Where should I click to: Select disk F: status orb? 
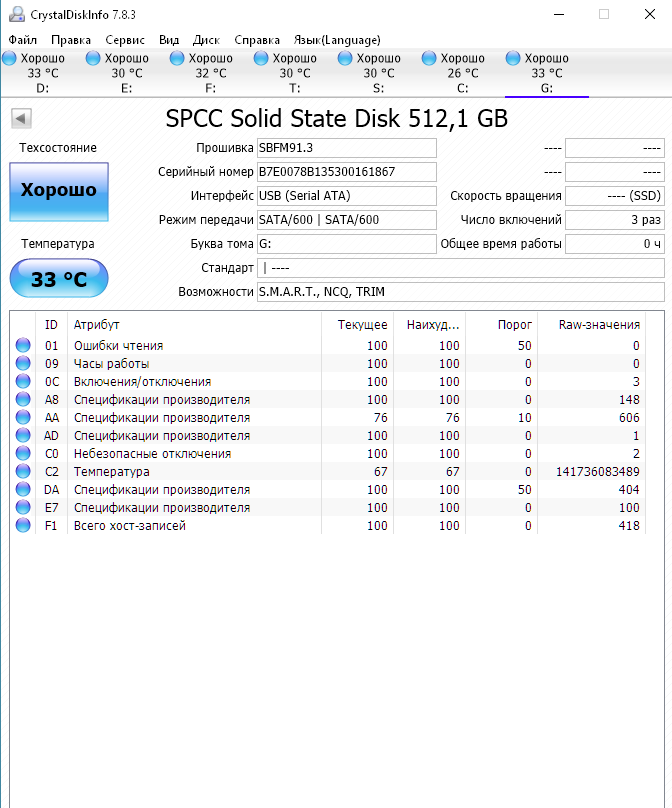[x=177, y=58]
